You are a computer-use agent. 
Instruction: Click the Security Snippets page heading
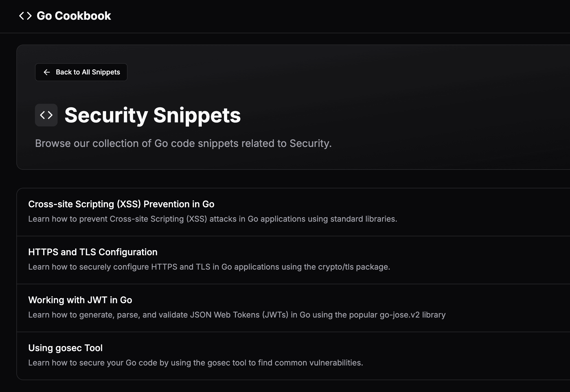(153, 115)
